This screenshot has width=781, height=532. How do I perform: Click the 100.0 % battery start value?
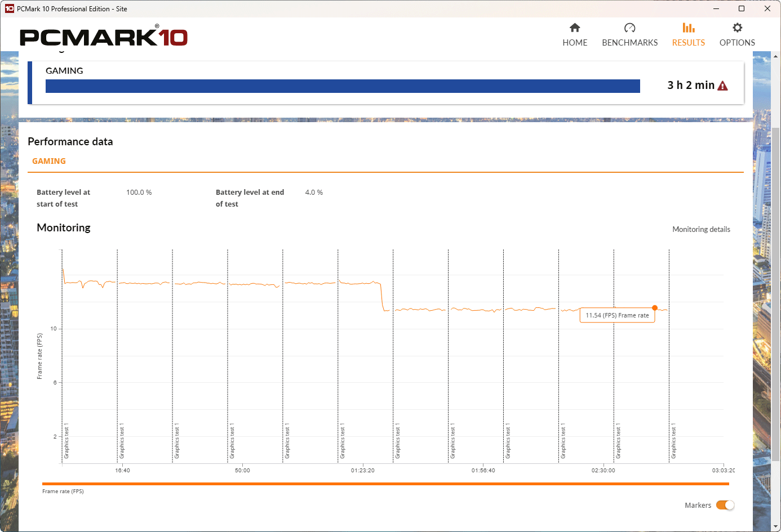click(139, 193)
